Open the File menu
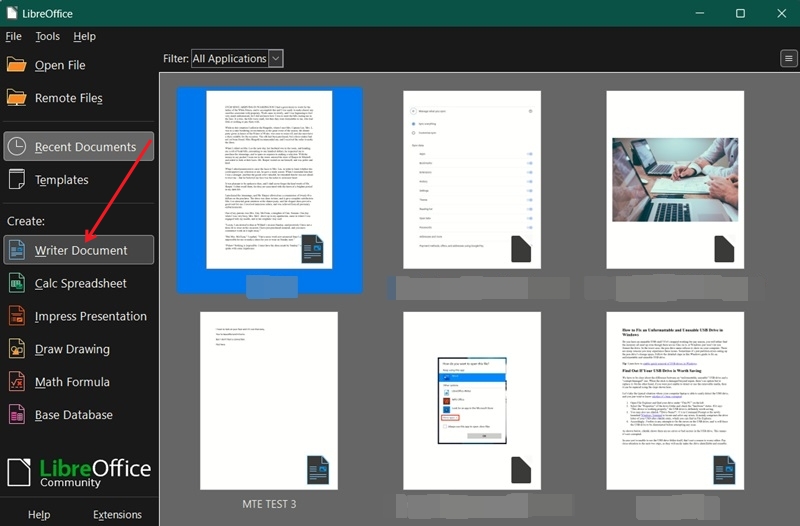Viewport: 800px width, 526px height. pos(13,36)
